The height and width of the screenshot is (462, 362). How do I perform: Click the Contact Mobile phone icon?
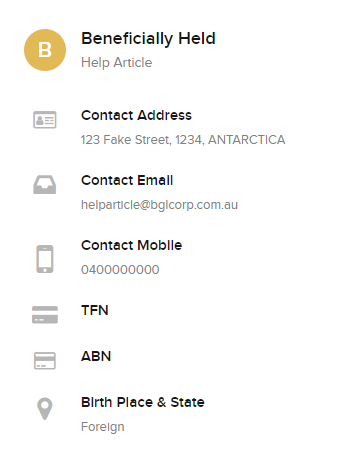45,259
